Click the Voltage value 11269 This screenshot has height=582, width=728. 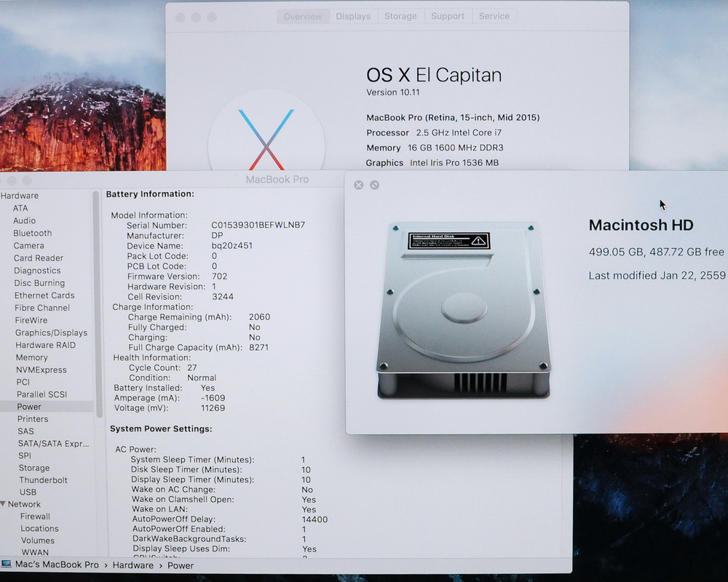[213, 408]
